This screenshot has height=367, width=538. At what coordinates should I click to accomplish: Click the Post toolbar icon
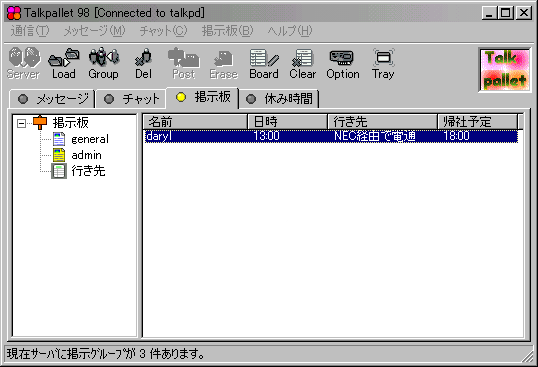(184, 64)
